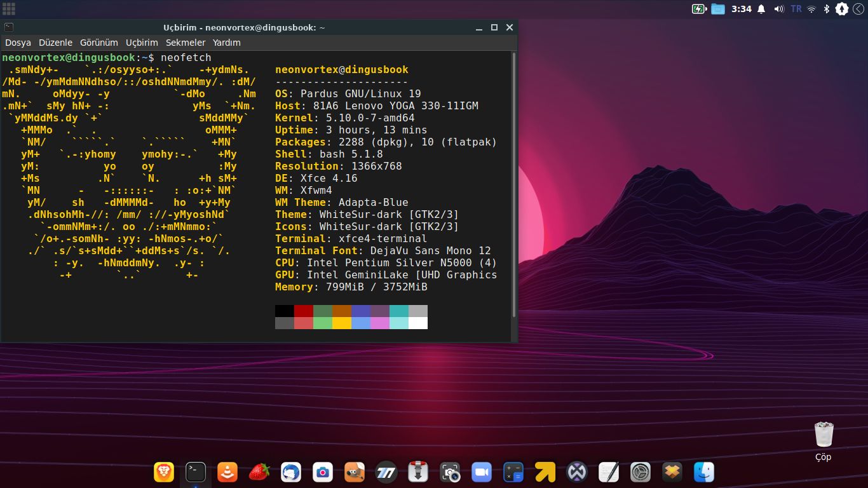Open the Düzenle menu in the terminal
This screenshot has width=868, height=488.
click(55, 43)
